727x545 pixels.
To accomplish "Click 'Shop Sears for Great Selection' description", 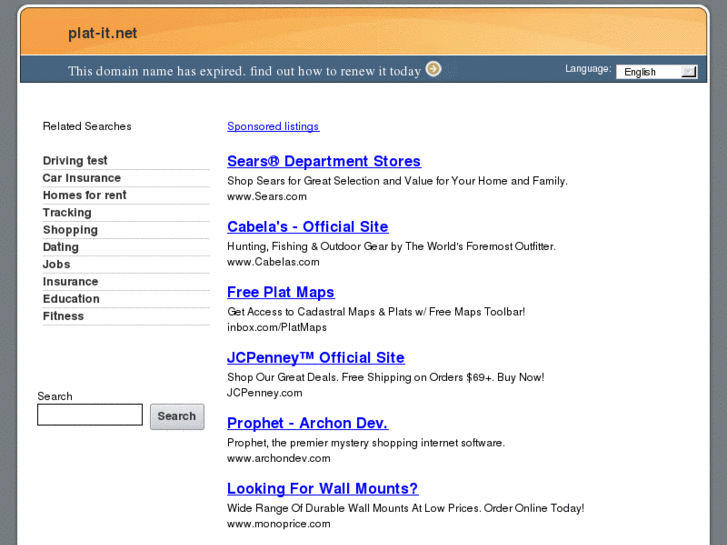I will coord(397,181).
